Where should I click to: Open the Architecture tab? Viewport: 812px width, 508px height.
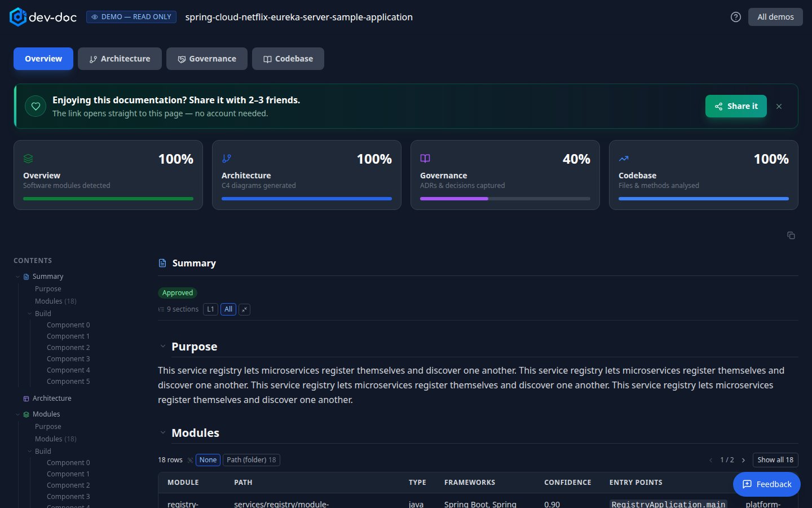coord(120,59)
